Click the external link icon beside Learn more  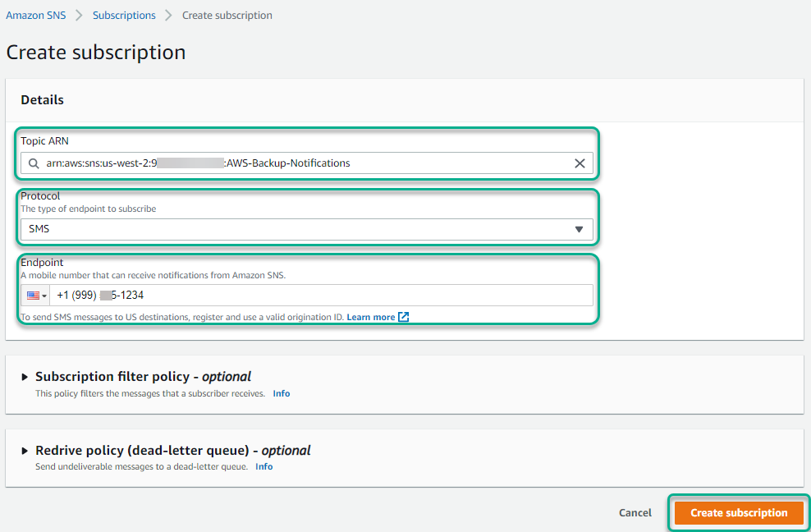[x=403, y=316]
